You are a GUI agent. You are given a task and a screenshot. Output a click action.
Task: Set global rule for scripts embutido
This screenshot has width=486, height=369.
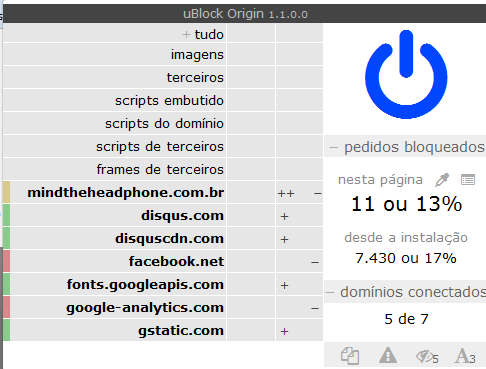point(251,100)
